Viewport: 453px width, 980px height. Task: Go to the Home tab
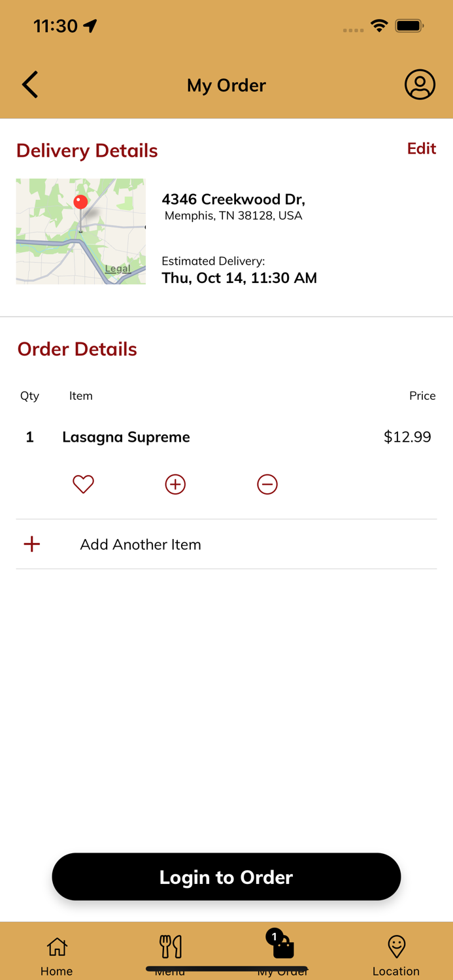click(x=57, y=955)
